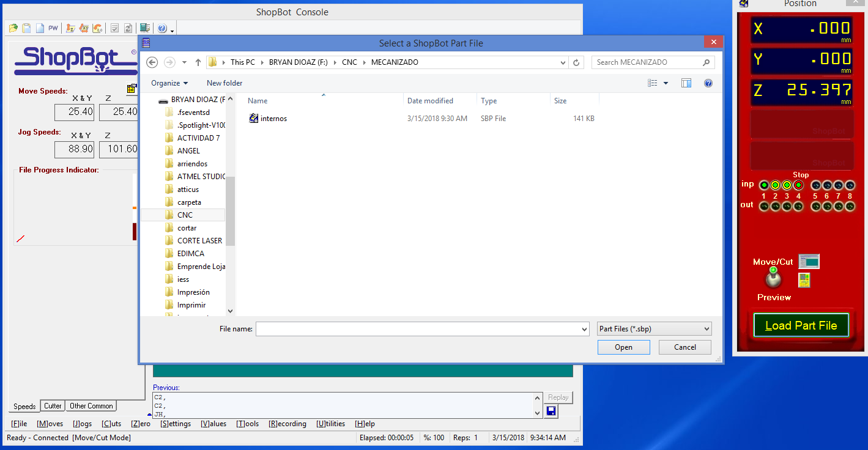The width and height of the screenshot is (868, 450).
Task: Select the CORTE LASER folder
Action: tap(199, 241)
